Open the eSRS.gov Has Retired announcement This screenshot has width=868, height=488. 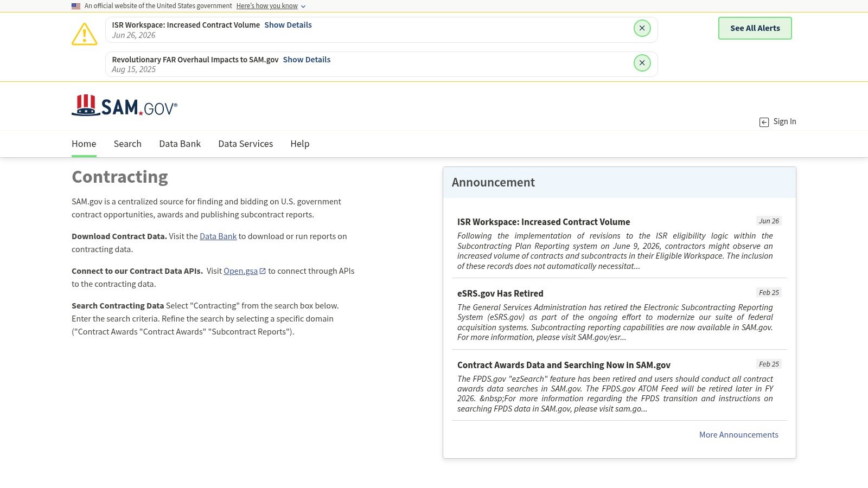500,293
